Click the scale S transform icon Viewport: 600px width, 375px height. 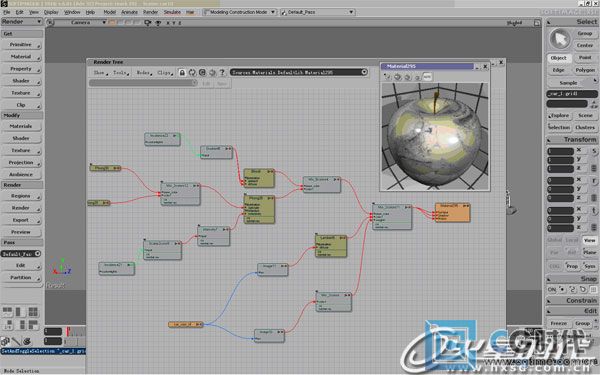pos(594,151)
